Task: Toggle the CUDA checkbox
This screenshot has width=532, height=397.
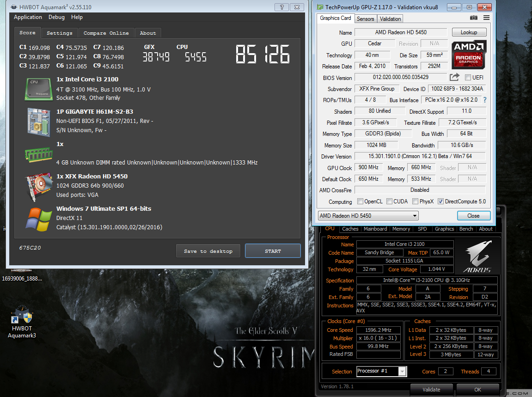Action: (x=390, y=201)
